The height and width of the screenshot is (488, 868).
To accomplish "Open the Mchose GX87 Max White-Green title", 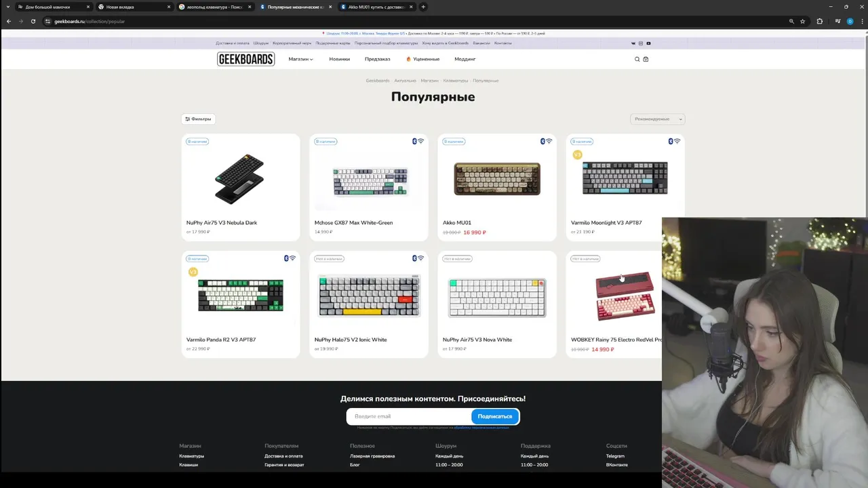I will click(x=353, y=222).
